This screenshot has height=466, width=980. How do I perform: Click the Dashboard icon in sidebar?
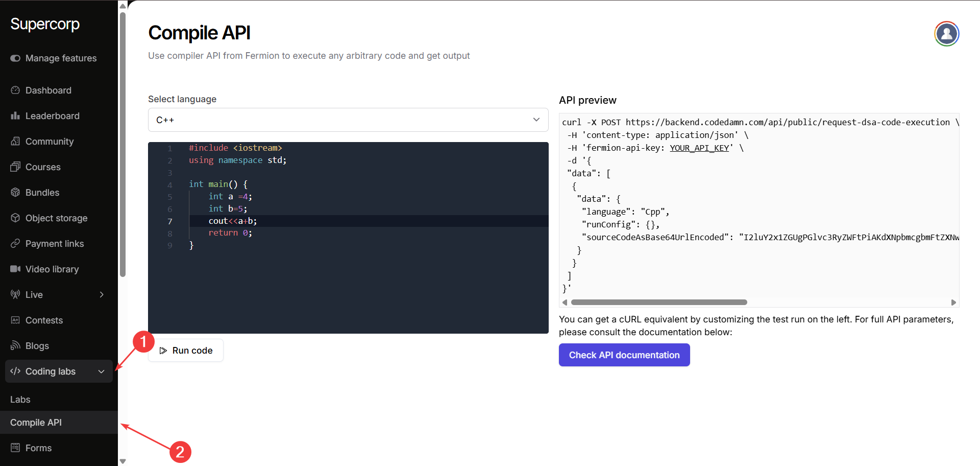pos(15,90)
